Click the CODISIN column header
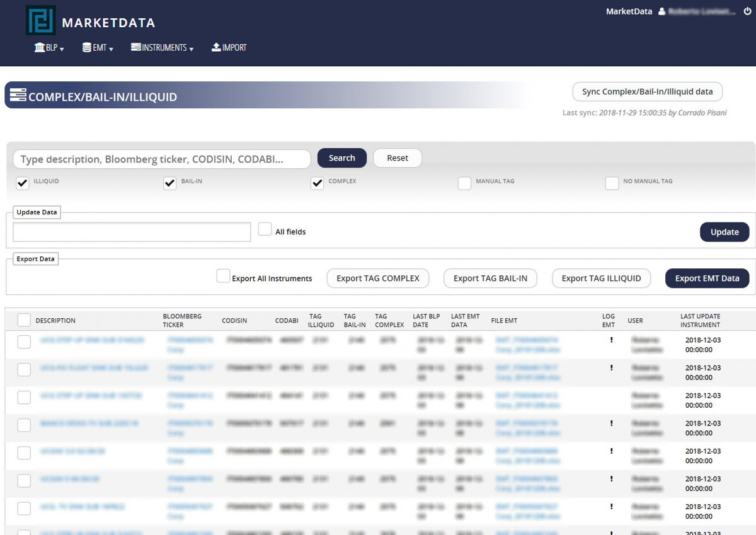Image resolution: width=756 pixels, height=535 pixels. pos(234,321)
